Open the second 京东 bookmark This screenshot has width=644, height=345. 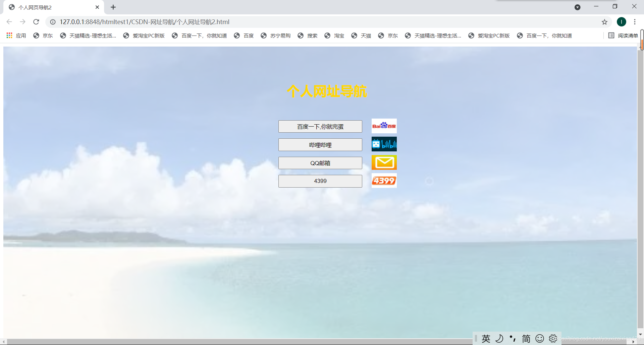coord(388,36)
